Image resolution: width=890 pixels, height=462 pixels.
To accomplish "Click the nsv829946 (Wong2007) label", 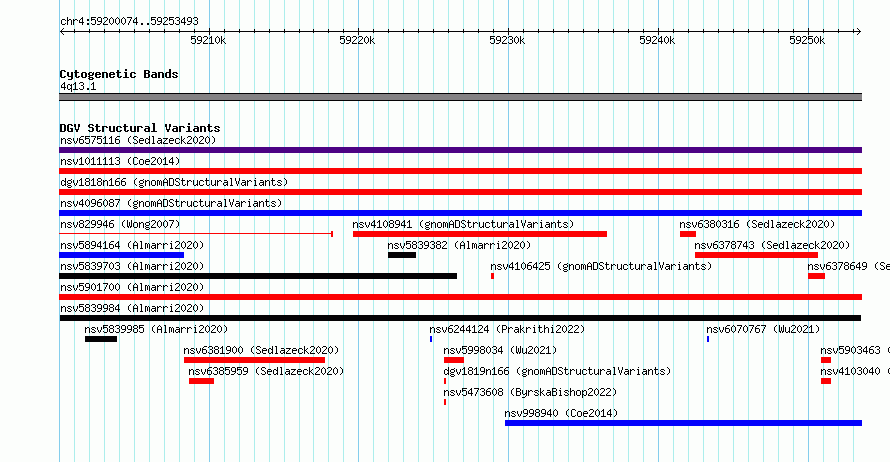I will 120,224.
